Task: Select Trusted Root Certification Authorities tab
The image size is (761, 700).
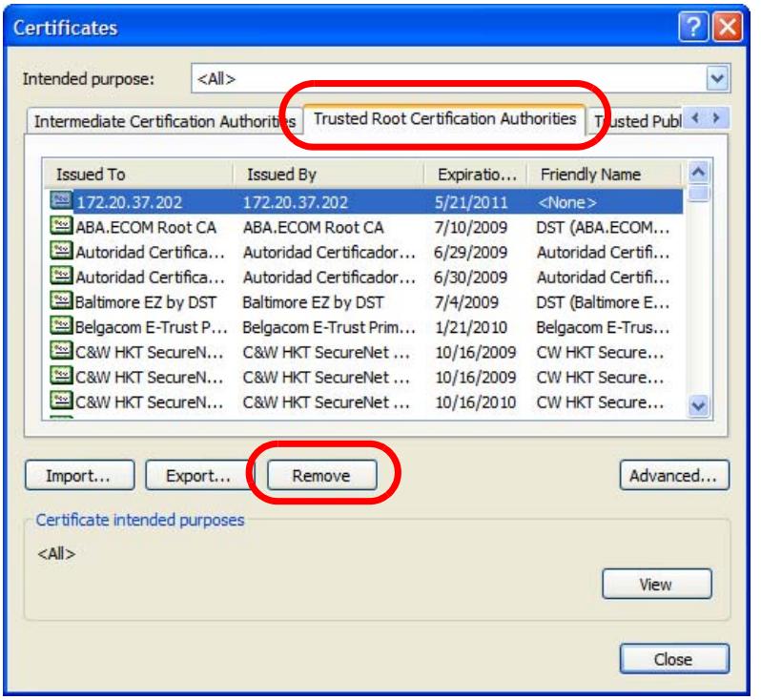Action: click(x=444, y=118)
